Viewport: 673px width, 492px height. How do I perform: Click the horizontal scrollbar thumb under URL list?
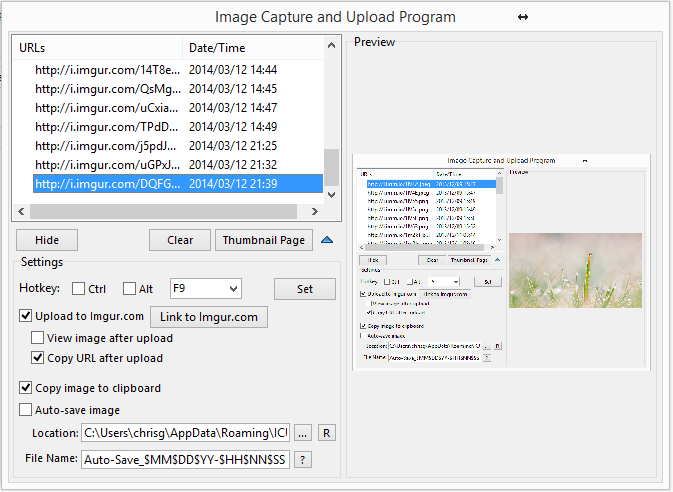coord(163,211)
